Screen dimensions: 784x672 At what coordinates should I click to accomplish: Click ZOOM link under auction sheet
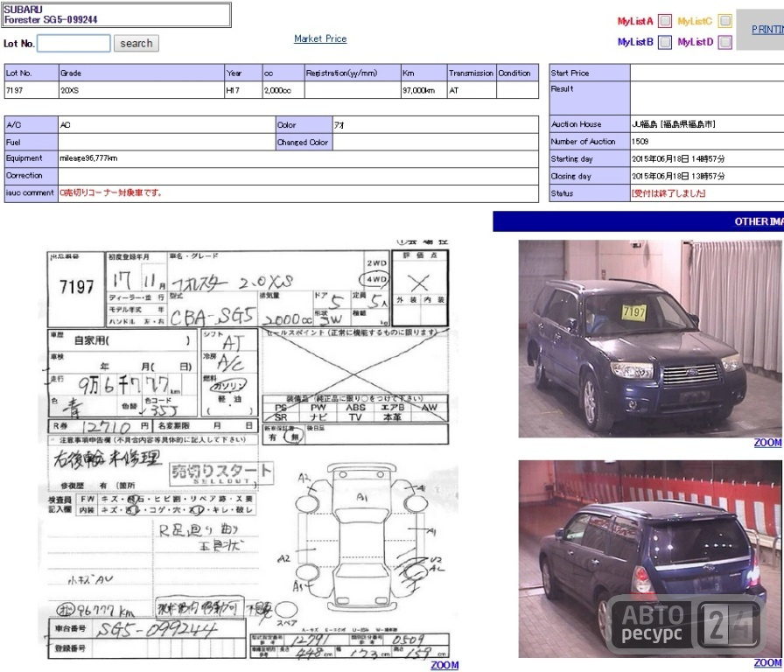coord(444,665)
